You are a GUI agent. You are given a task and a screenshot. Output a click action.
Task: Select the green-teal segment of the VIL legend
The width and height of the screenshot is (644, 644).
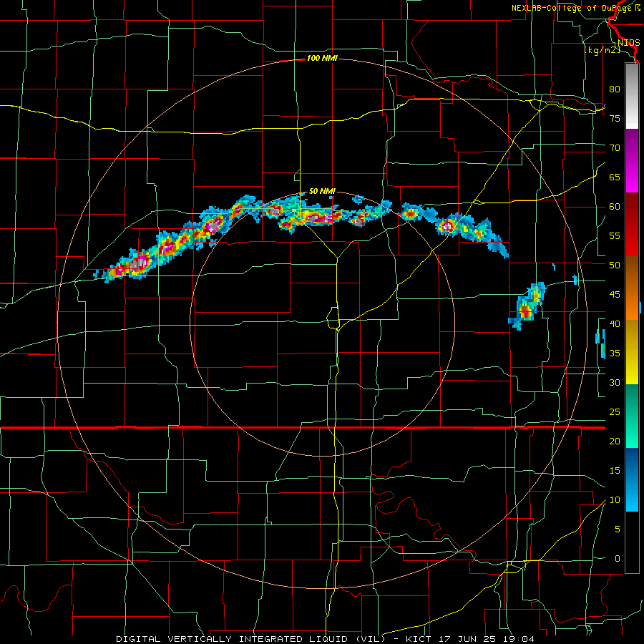(632, 416)
